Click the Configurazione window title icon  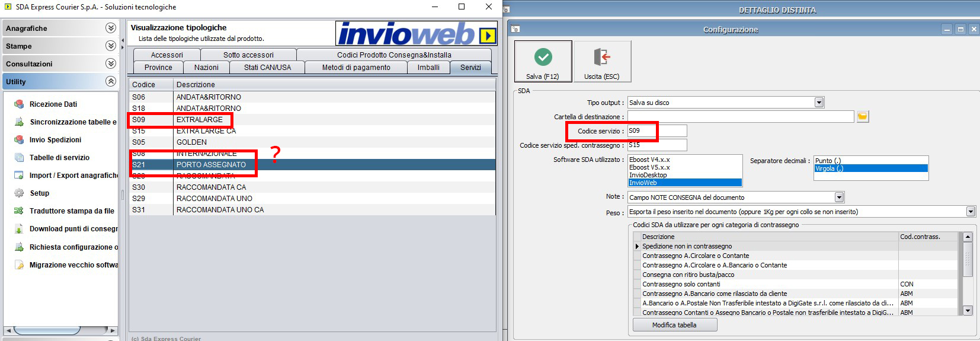tap(515, 29)
